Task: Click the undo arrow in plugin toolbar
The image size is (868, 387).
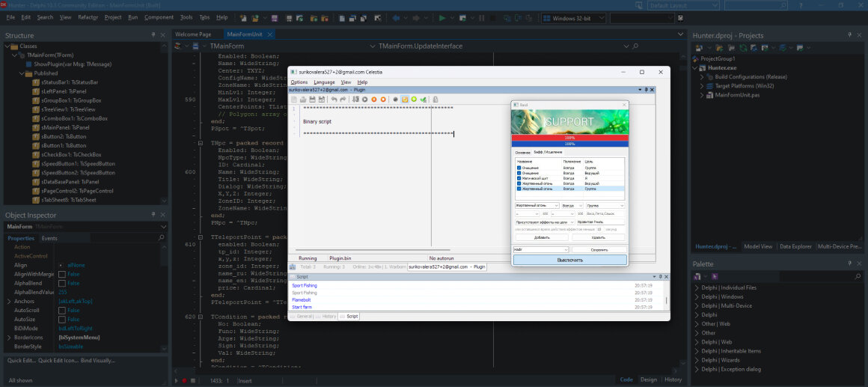Action: click(x=333, y=99)
